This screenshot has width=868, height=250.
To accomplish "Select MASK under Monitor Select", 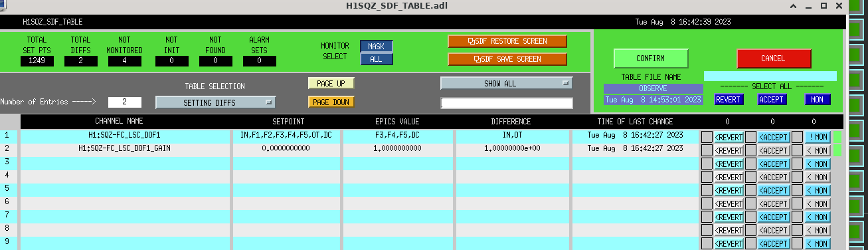I will (x=377, y=47).
